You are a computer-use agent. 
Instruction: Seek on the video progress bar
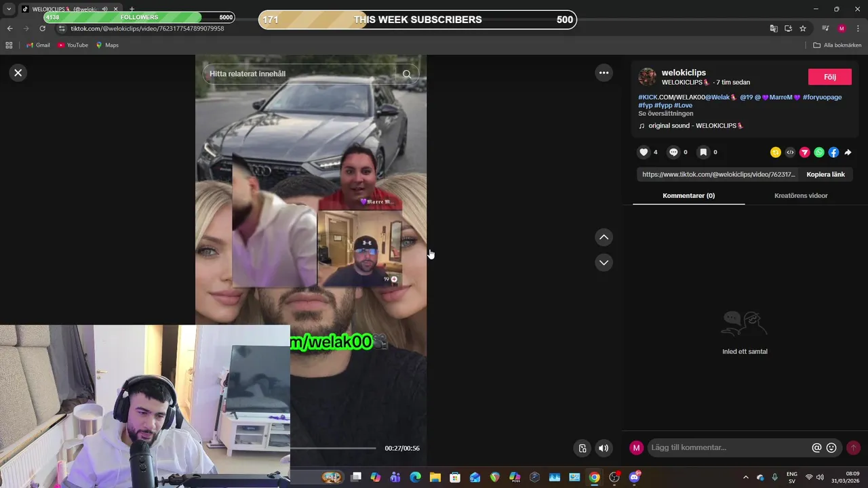point(333,448)
